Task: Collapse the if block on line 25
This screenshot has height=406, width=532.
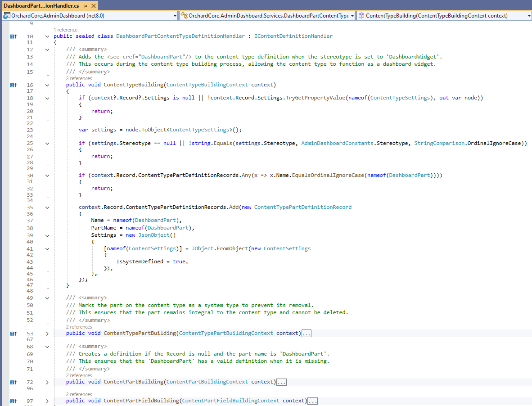Action: [x=47, y=144]
